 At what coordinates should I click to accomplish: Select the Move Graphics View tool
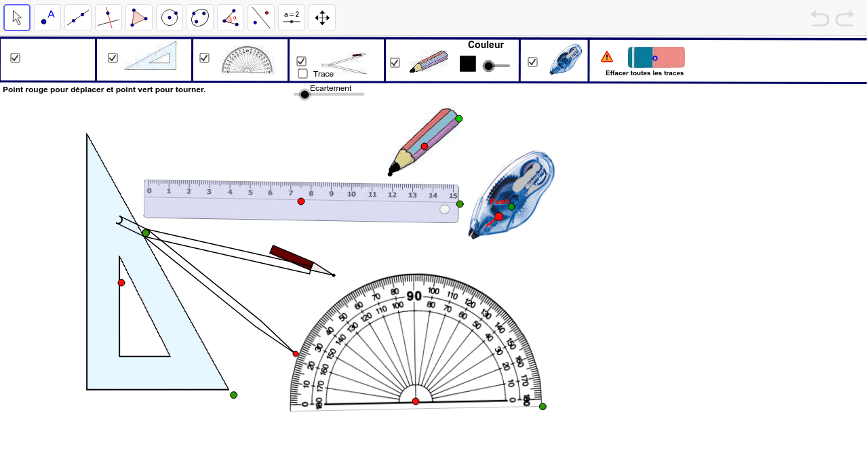coord(321,17)
